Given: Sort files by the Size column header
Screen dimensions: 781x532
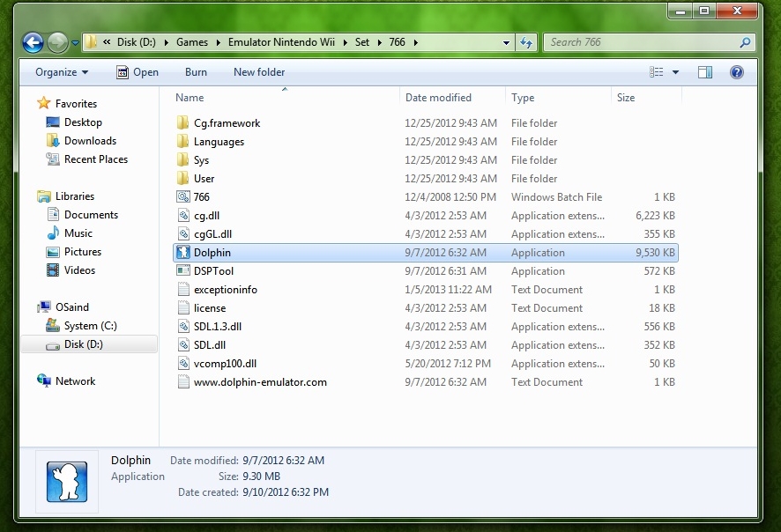Looking at the screenshot, I should point(625,97).
